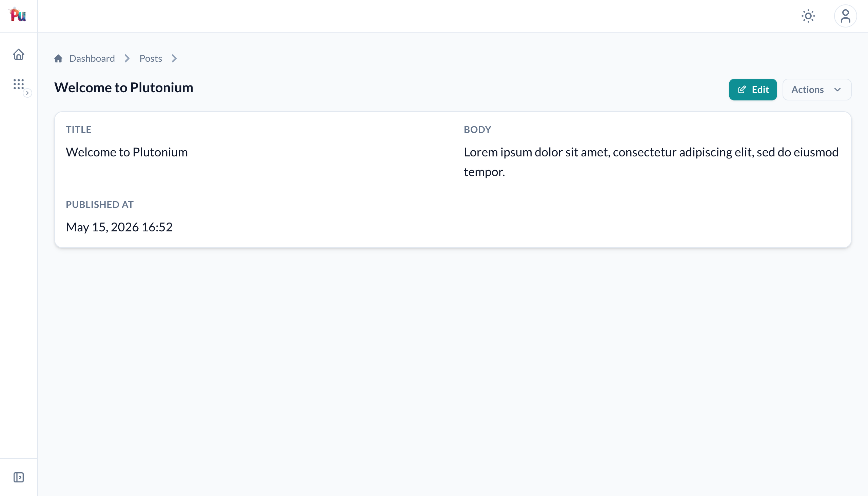
Task: Expand the apps grid submenu arrow
Action: [x=27, y=93]
